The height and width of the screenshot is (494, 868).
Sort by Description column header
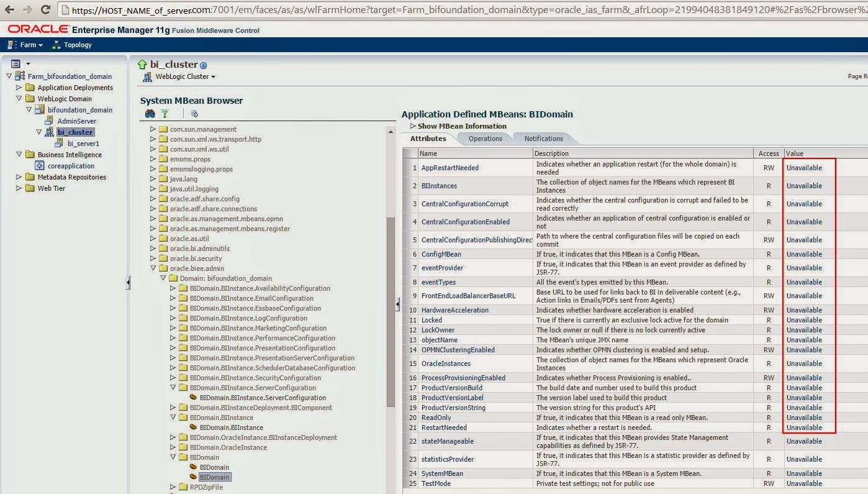[x=643, y=153]
